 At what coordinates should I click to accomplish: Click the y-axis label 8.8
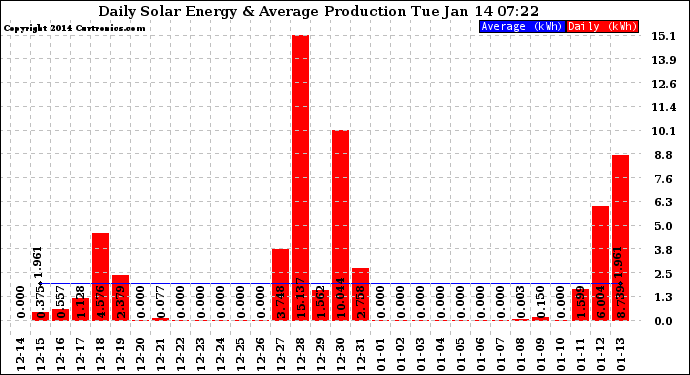tap(663, 155)
